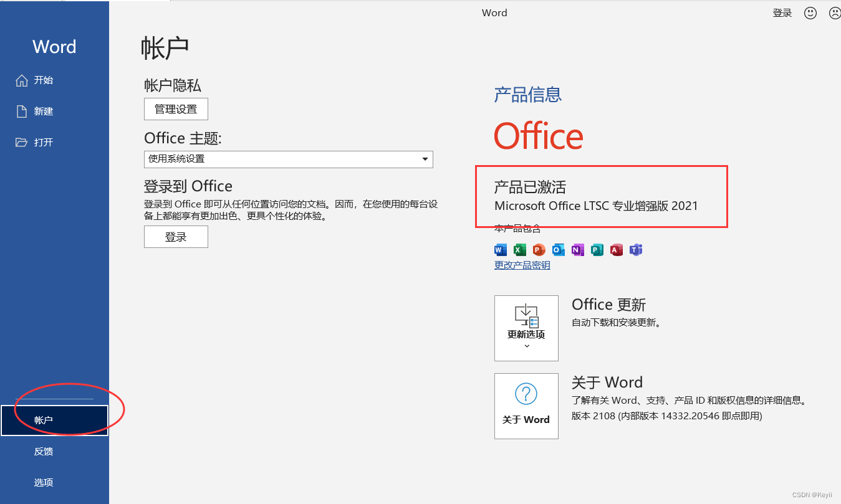Select the Account (帐户) tab in sidebar
841x504 pixels.
click(x=55, y=421)
